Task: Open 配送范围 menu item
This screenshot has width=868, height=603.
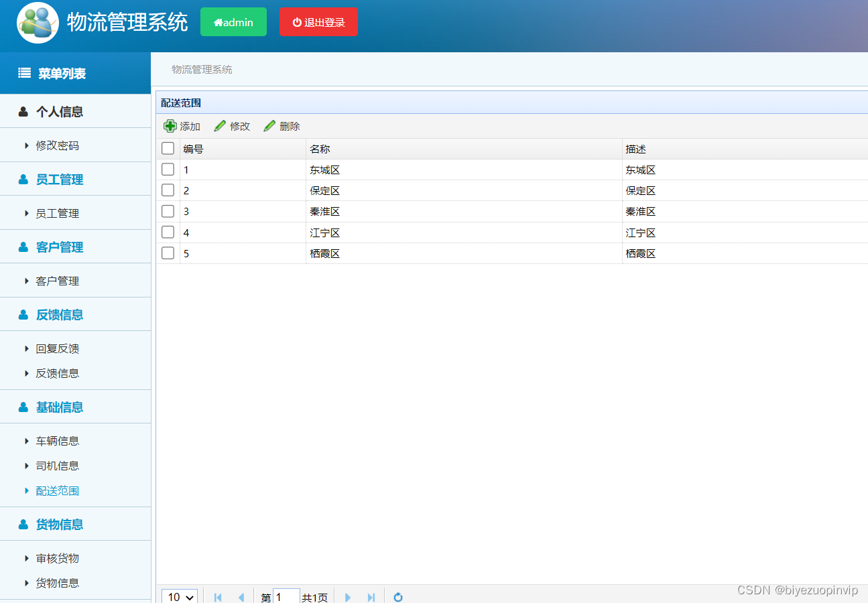Action: point(58,490)
